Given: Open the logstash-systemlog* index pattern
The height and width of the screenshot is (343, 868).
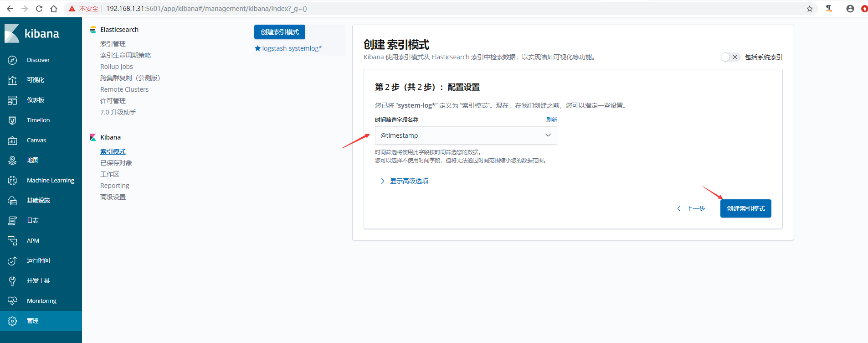Looking at the screenshot, I should [x=292, y=48].
